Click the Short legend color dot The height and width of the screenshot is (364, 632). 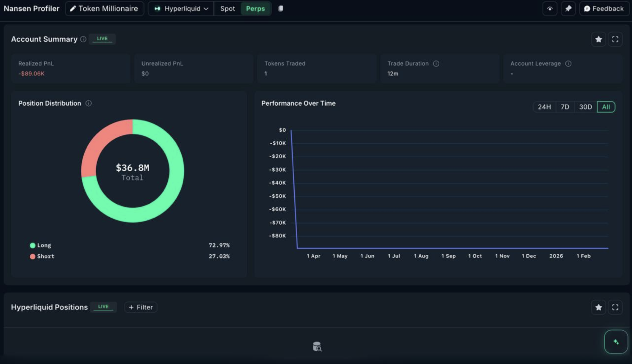click(x=33, y=257)
